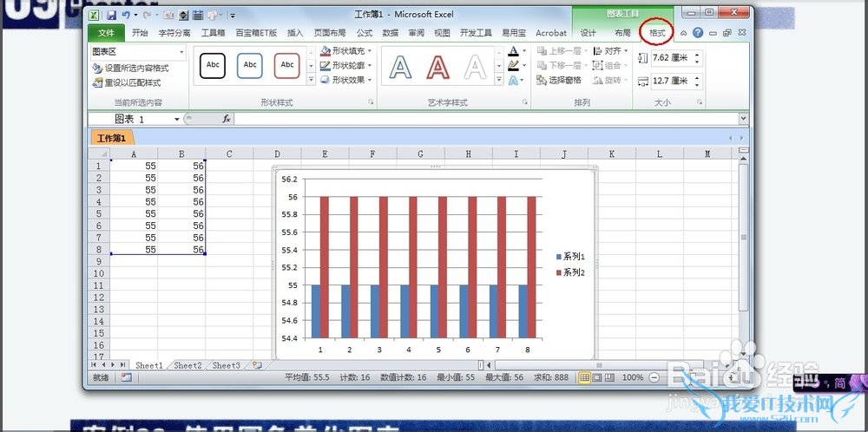Apply the red outline Abc shape style
This screenshot has height=432, width=868.
(286, 65)
